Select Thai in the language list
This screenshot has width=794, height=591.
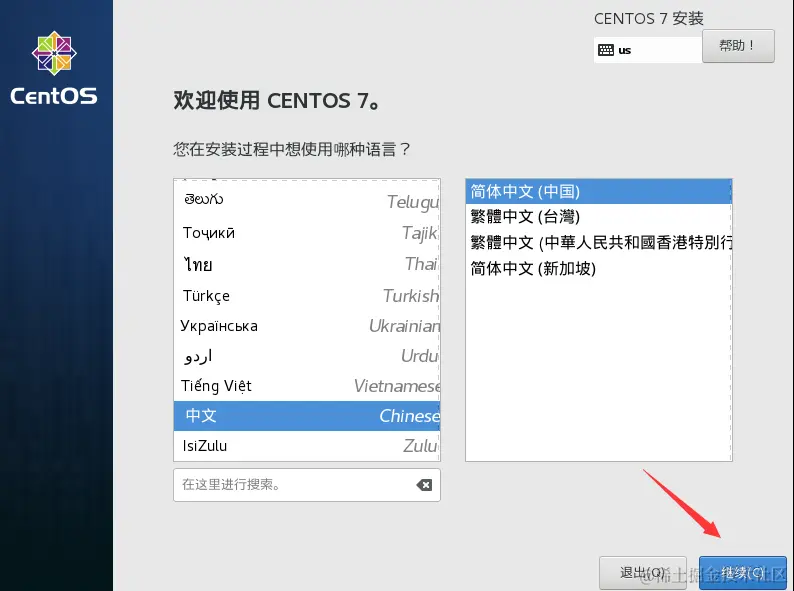(307, 264)
